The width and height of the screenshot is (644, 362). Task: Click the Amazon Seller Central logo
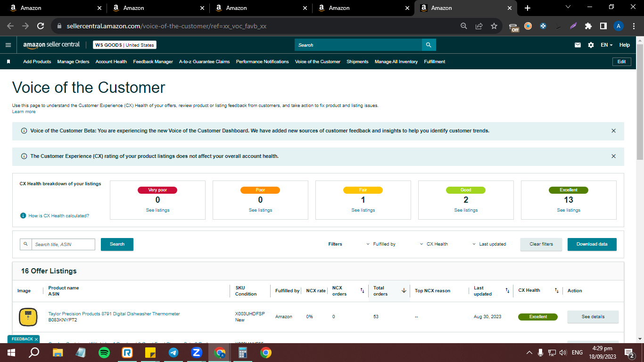tap(52, 45)
